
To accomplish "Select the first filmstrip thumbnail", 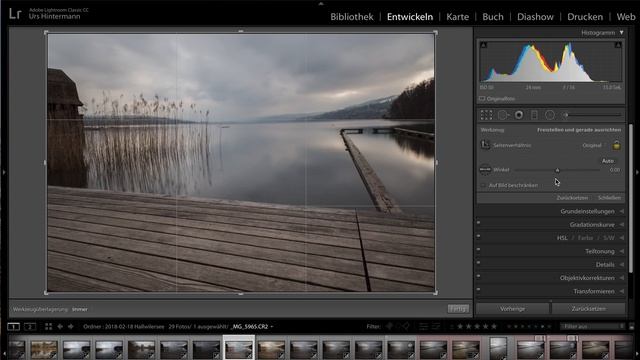I will tap(17, 350).
